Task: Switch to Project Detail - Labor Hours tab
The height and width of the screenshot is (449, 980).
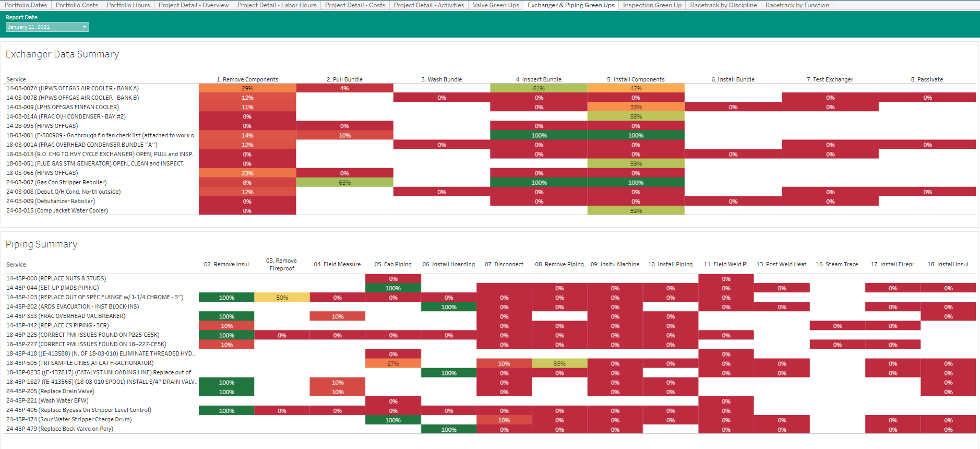Action: [x=277, y=5]
